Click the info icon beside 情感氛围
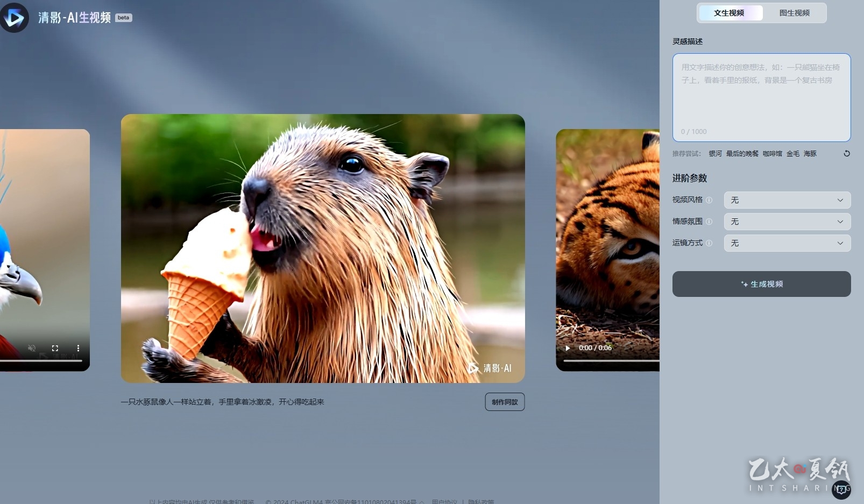The image size is (864, 504). (x=709, y=222)
